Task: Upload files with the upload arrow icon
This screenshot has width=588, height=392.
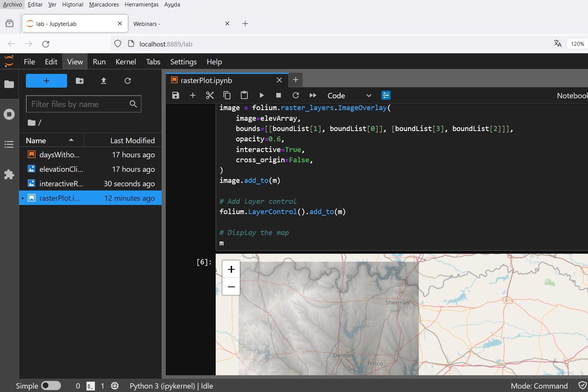Action: point(104,81)
